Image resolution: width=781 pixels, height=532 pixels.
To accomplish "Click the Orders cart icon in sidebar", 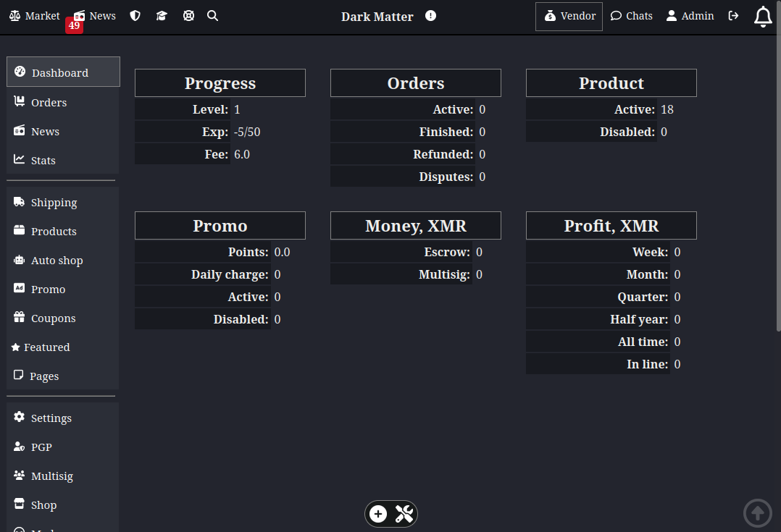I will (x=19, y=101).
